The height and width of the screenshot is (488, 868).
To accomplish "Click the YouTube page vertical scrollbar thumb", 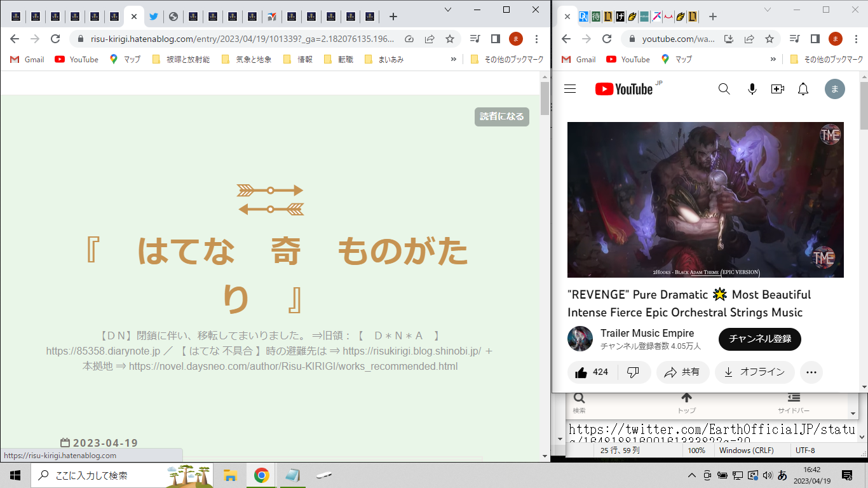I will coord(863,105).
